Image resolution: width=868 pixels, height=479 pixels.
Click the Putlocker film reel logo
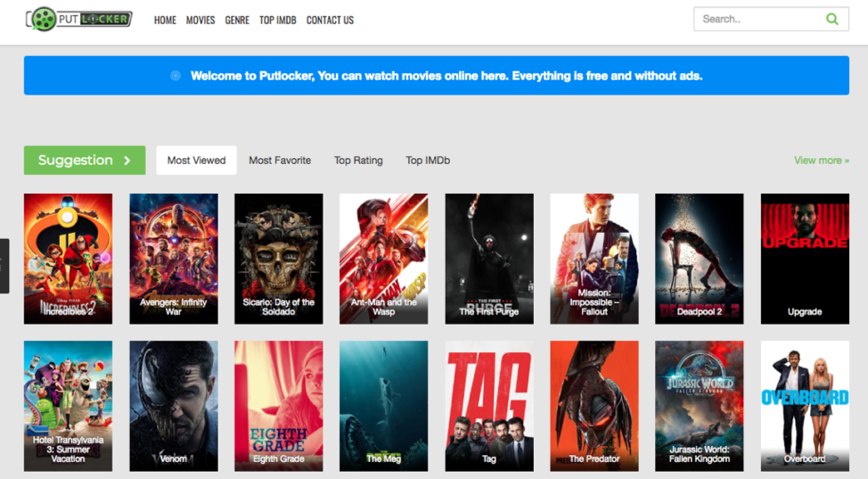[x=79, y=20]
